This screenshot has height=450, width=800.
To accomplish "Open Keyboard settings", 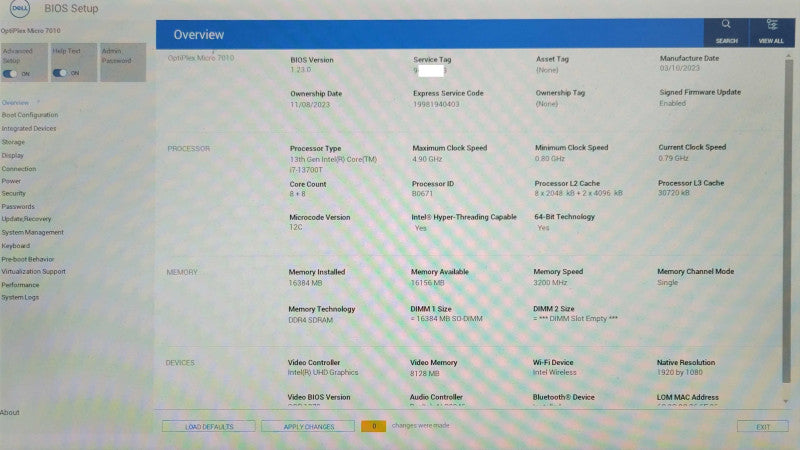I will pyautogui.click(x=16, y=245).
